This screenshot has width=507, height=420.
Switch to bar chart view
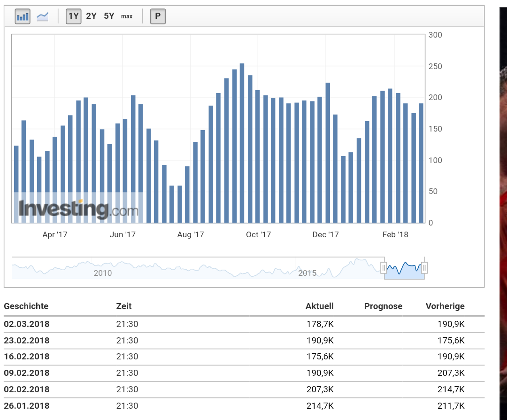point(23,16)
